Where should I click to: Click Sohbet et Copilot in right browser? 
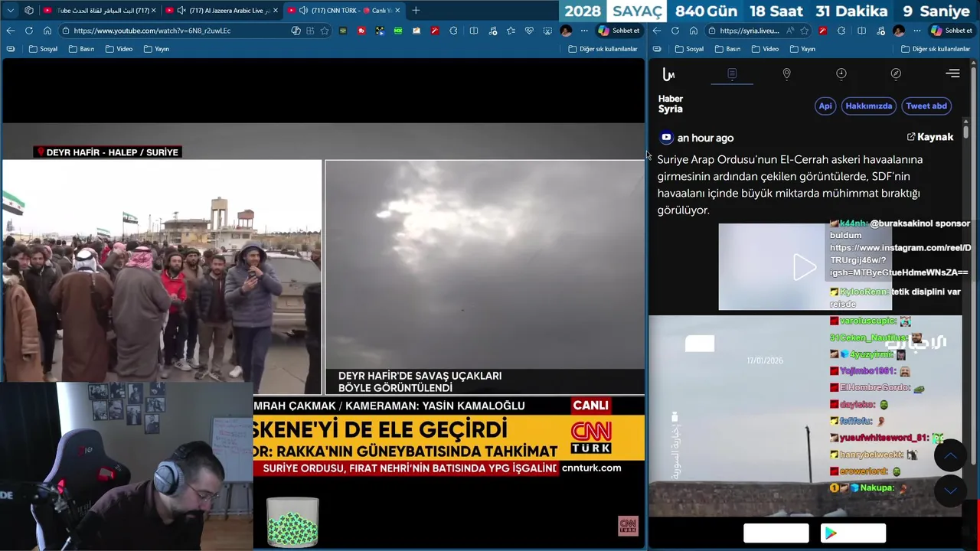coord(951,31)
